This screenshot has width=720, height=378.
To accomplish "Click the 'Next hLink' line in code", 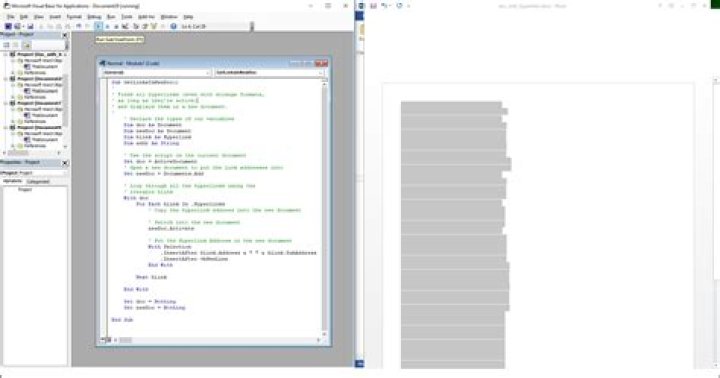I will pos(151,277).
